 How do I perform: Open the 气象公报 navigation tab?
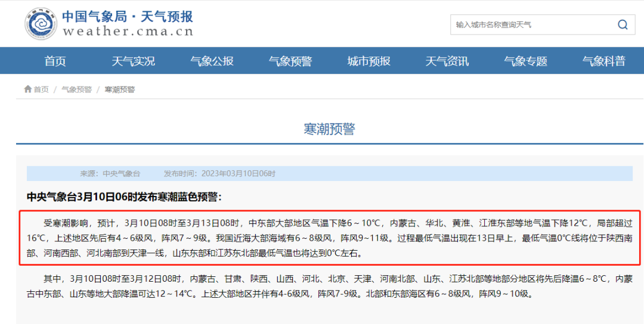(212, 61)
